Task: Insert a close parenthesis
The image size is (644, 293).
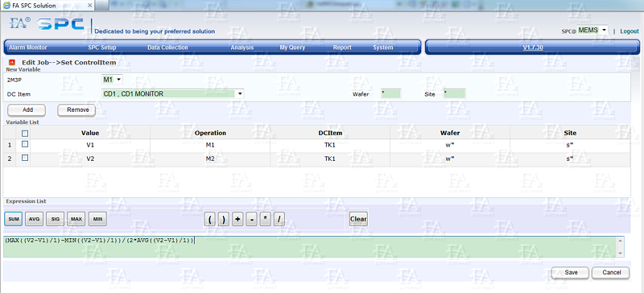Action: [224, 220]
